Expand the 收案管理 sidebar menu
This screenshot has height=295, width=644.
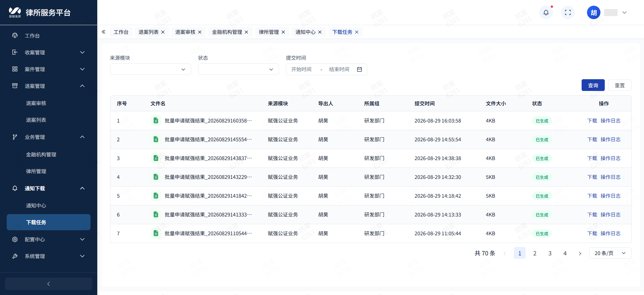[49, 52]
